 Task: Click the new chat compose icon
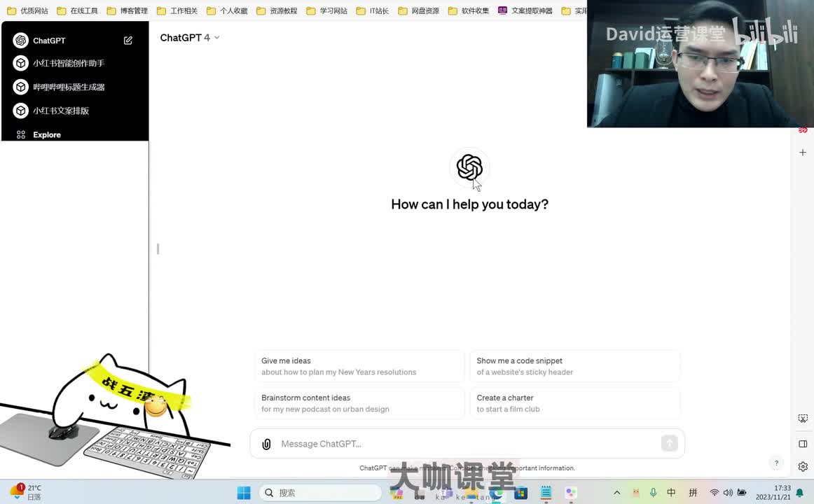pyautogui.click(x=128, y=41)
